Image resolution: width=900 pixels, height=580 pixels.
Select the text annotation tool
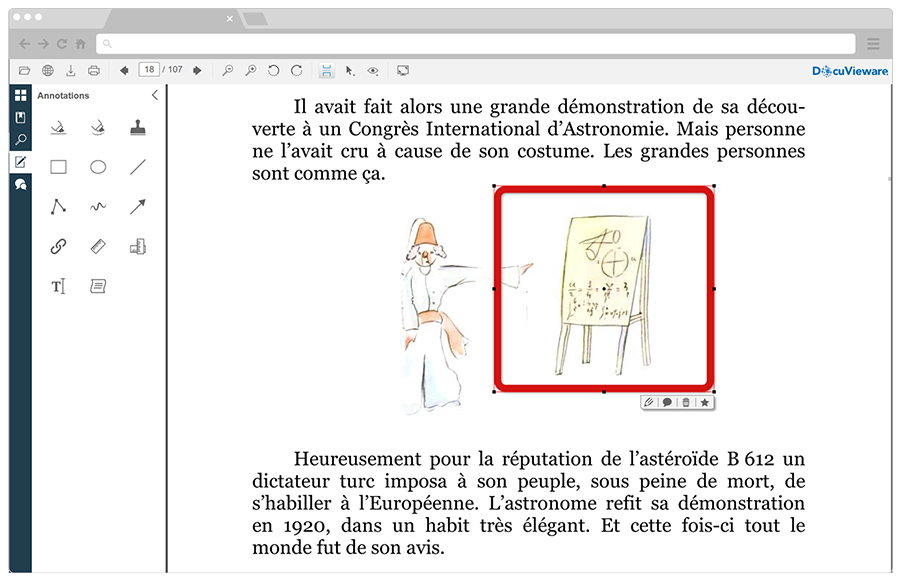pyautogui.click(x=58, y=286)
